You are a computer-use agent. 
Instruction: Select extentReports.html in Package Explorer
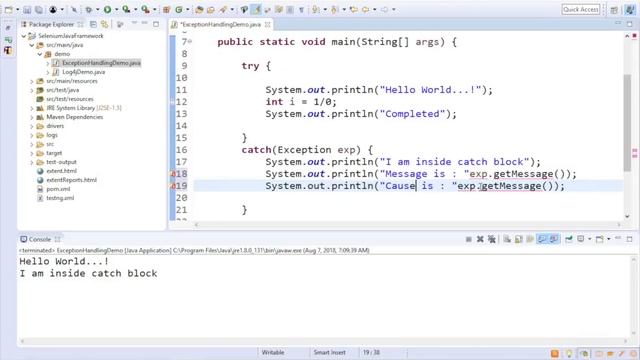coord(71,180)
